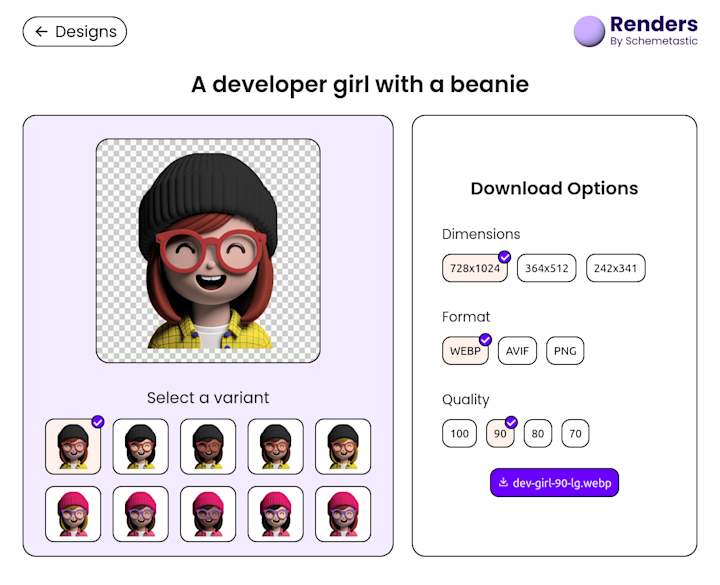The width and height of the screenshot is (720, 585).
Task: Select 364x512 dimensions option
Action: [546, 268]
